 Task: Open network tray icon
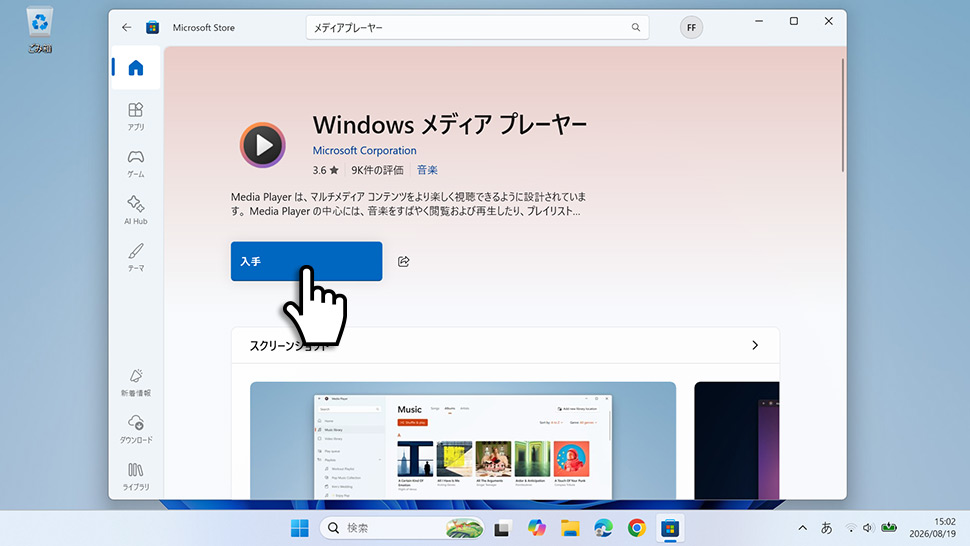coord(851,528)
